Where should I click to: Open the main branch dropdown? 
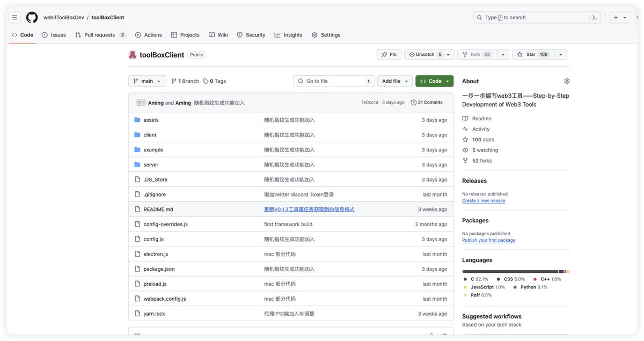pyautogui.click(x=147, y=81)
